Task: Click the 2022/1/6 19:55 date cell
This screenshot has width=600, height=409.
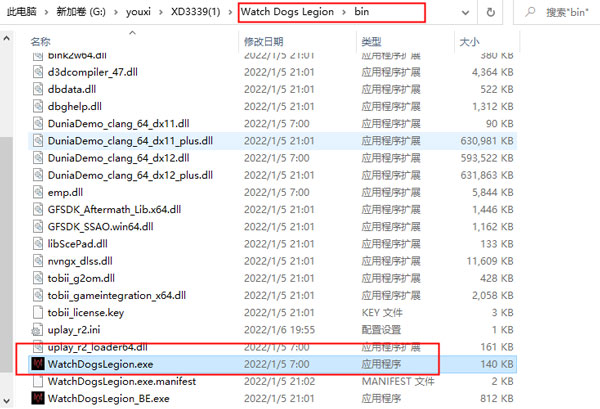Action: point(279,330)
